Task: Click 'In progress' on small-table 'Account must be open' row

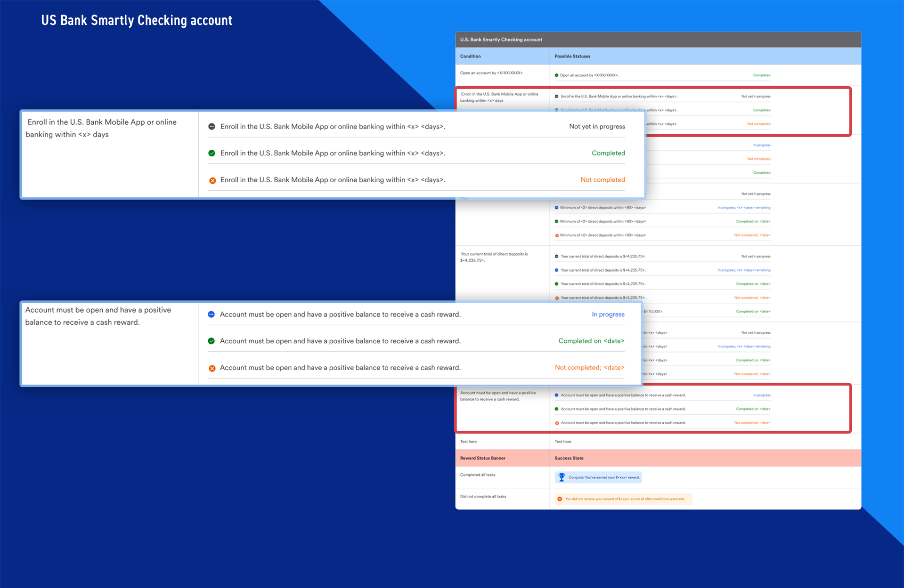Action: [x=762, y=395]
